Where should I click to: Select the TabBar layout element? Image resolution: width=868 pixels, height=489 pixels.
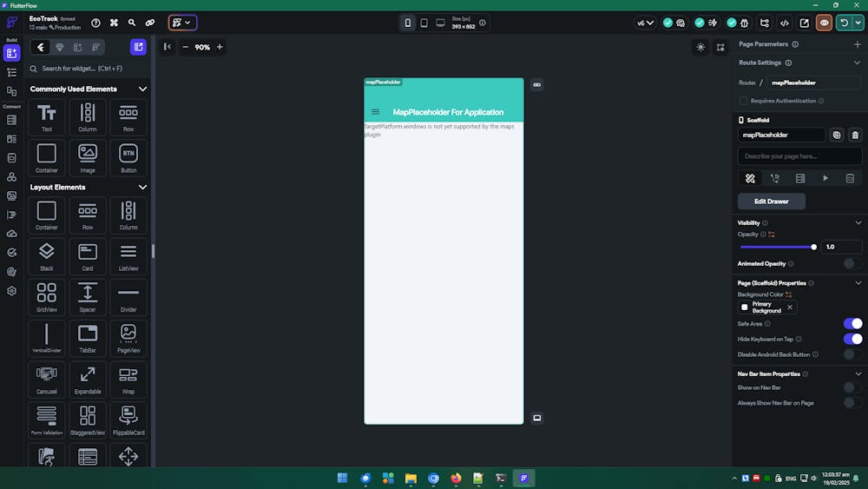88,339
